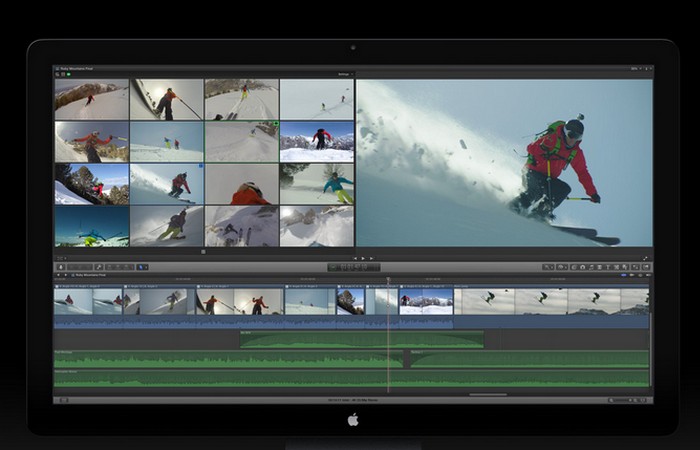
Task: Toggle the viewer full-screen icon
Action: [646, 258]
